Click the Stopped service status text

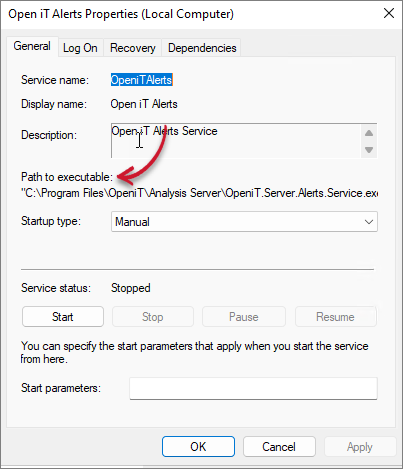[131, 288]
